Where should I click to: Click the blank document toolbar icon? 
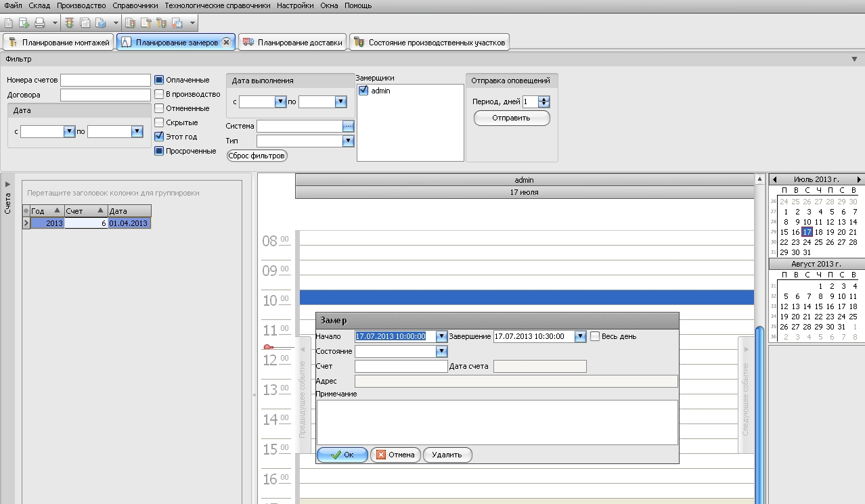tap(8, 23)
